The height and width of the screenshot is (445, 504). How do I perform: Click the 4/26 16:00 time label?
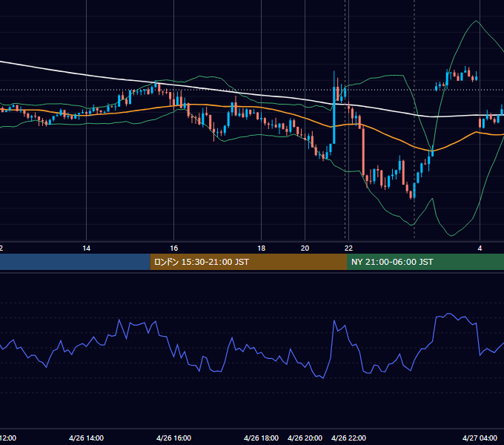coord(173,438)
